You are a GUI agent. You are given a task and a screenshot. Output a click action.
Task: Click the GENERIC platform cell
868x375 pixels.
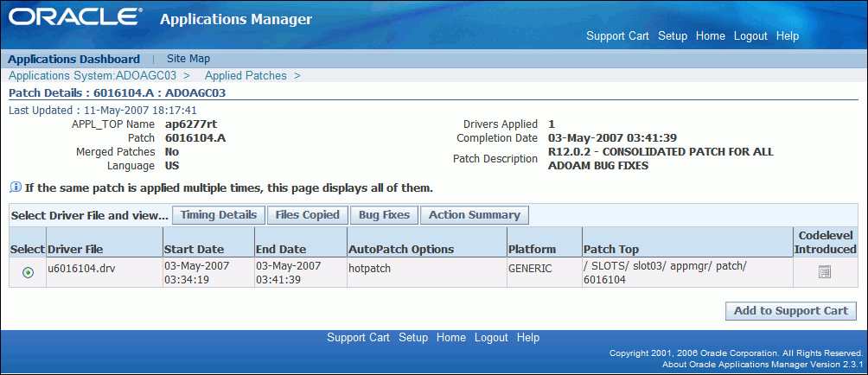[530, 268]
